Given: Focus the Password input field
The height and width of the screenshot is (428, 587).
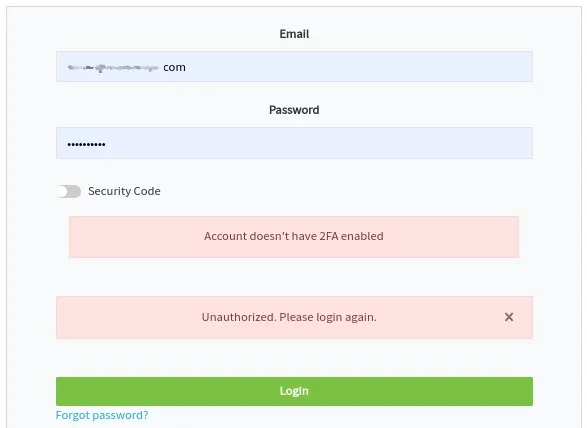Looking at the screenshot, I should [294, 143].
